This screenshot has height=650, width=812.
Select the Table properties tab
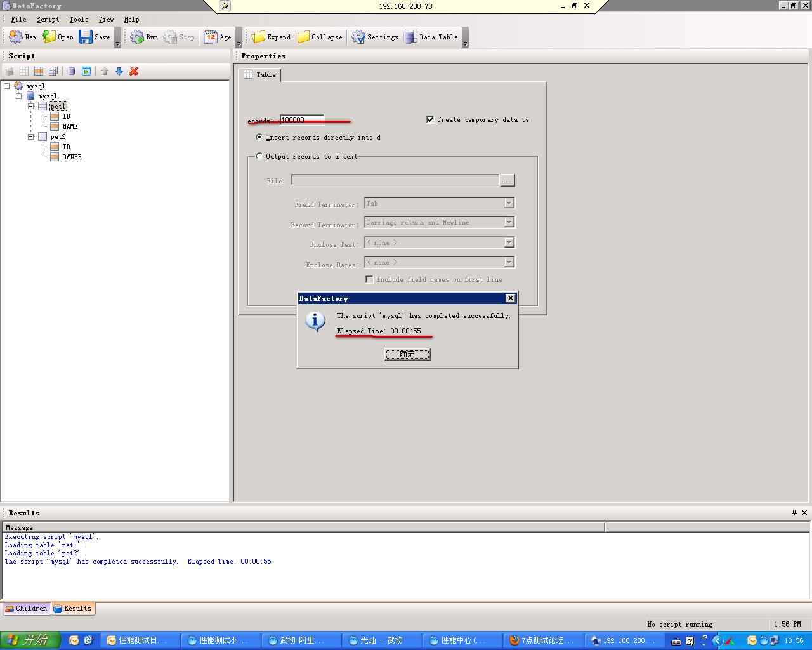click(x=260, y=74)
